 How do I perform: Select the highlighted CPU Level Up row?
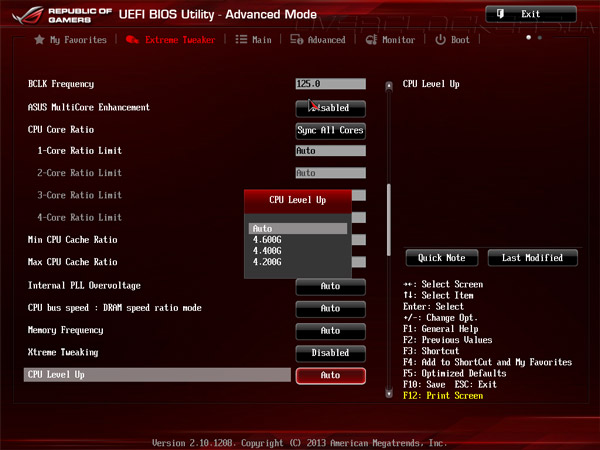[157, 375]
